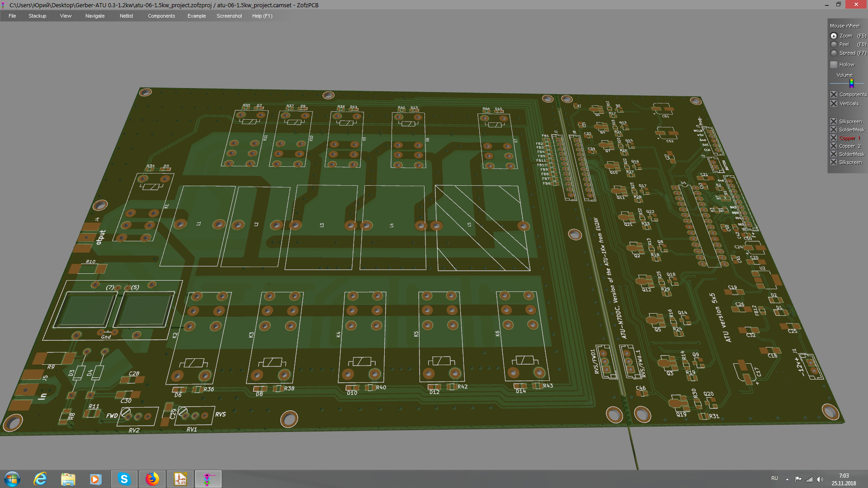Switch to Firefox in the taskbar
This screenshot has width=868, height=488.
[x=152, y=479]
